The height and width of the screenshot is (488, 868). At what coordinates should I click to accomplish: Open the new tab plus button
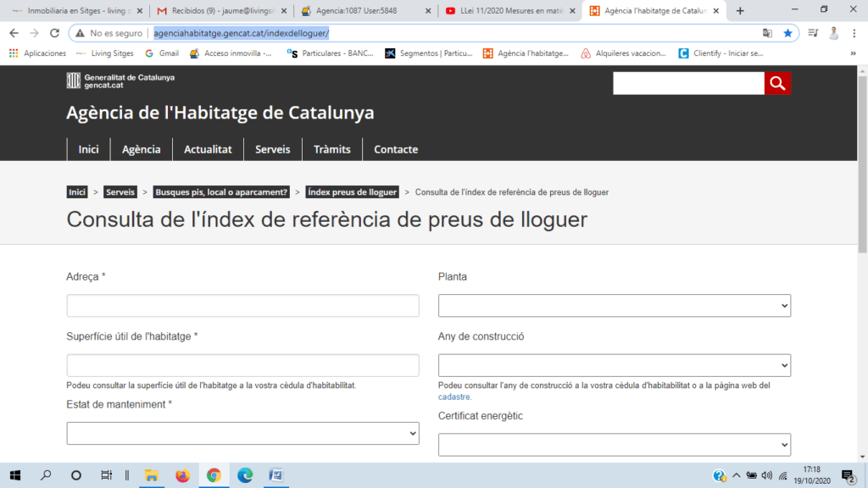740,11
